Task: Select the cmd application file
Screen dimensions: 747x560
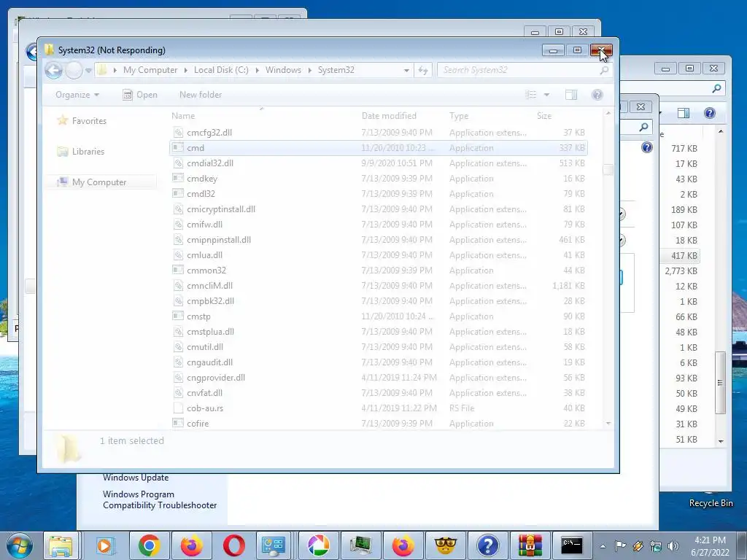Action: click(x=379, y=148)
